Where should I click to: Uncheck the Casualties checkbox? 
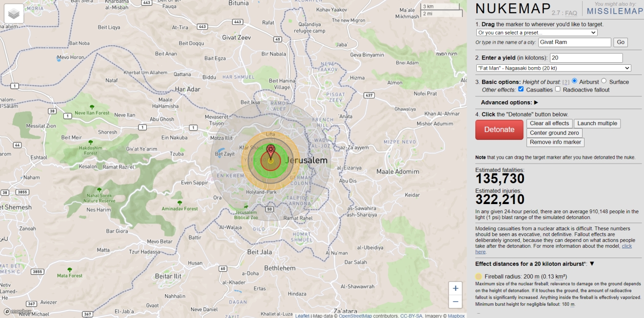pos(521,89)
